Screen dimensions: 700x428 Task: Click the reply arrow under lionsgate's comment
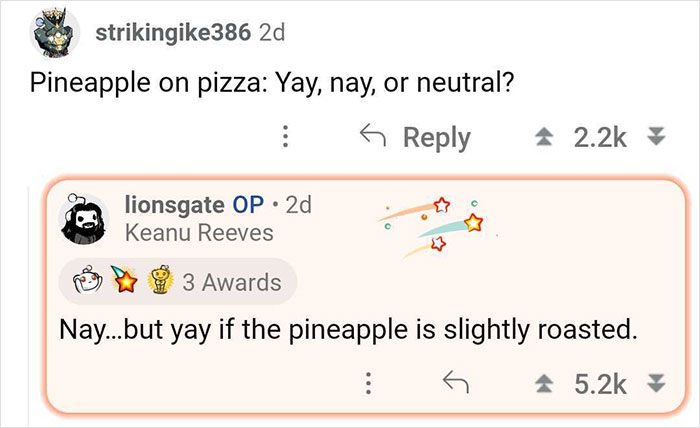[456, 381]
